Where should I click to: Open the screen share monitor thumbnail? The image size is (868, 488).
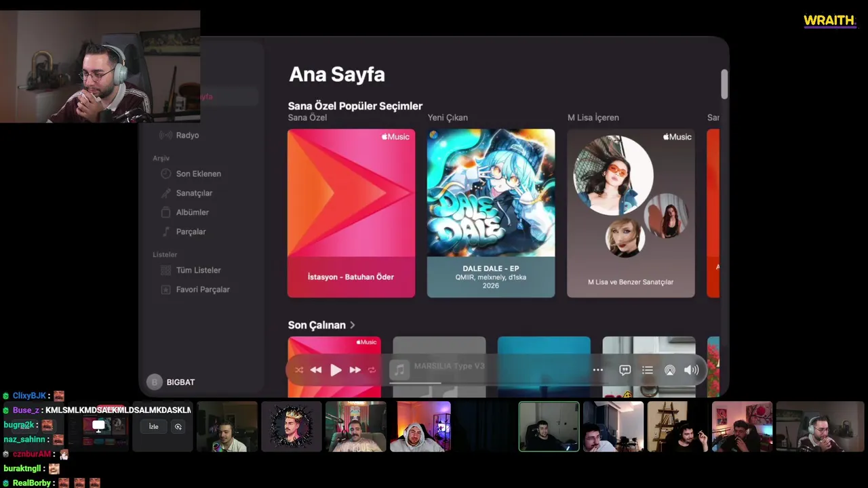[x=98, y=426]
